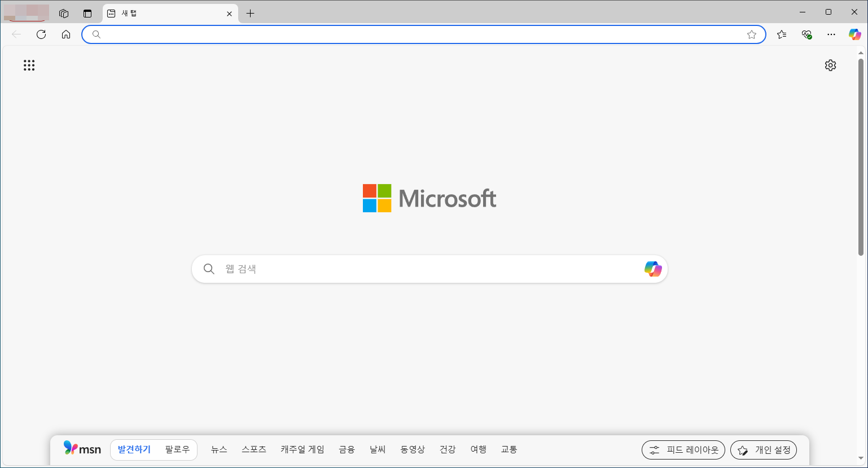Open the 뉴스 category
This screenshot has height=468, width=868.
tap(219, 450)
